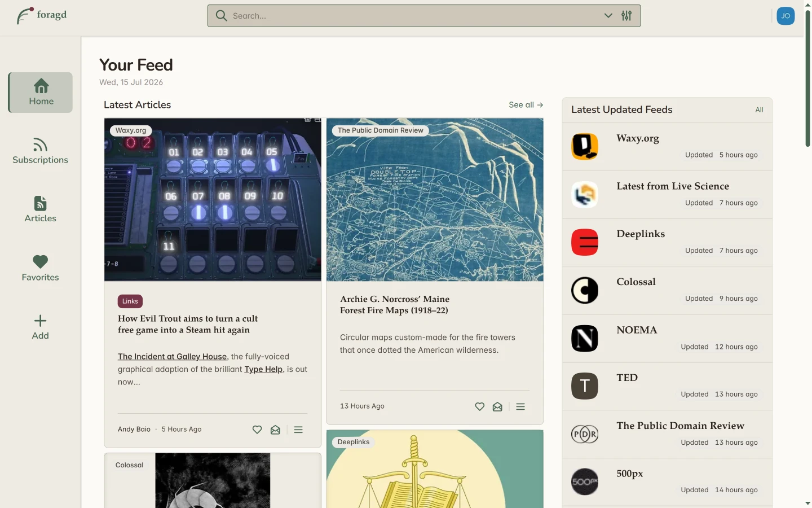812x508 pixels.
Task: Open TED feed name
Action: tap(627, 378)
